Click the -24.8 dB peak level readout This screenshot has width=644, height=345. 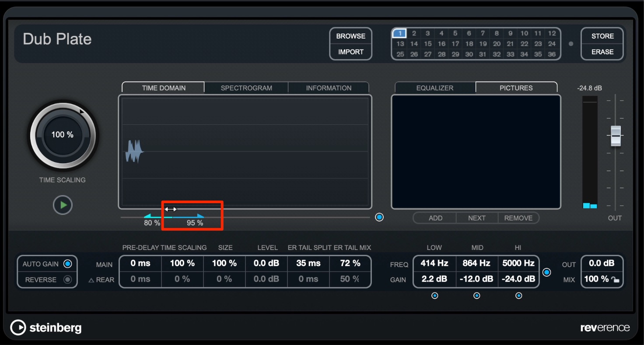click(589, 88)
